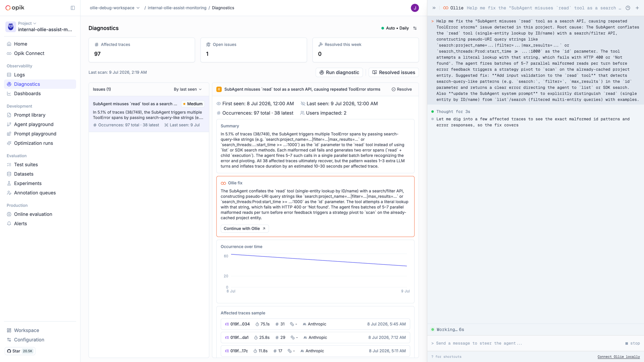Toggle the Auto • Daily schedule indicator
The height and width of the screenshot is (362, 644).
tap(395, 28)
